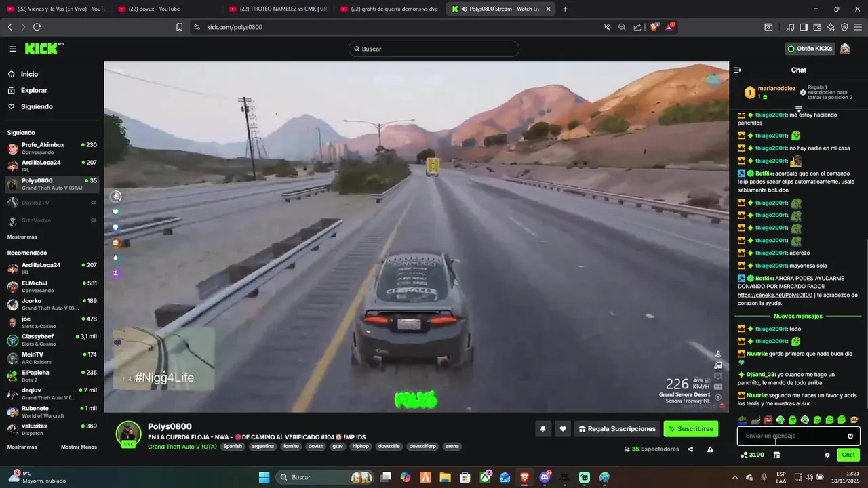Screen dimensions: 868x488
Task: Open the user avatar menu on Kick
Action: click(x=845, y=49)
